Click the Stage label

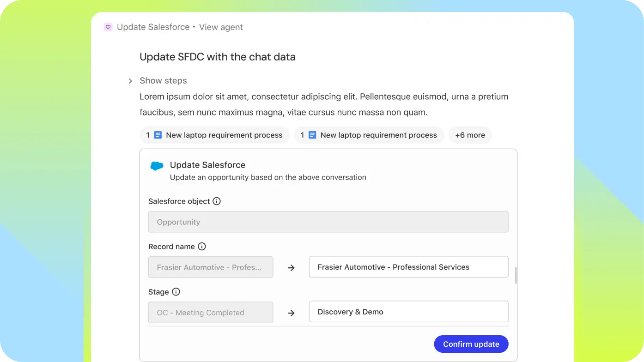coord(158,292)
